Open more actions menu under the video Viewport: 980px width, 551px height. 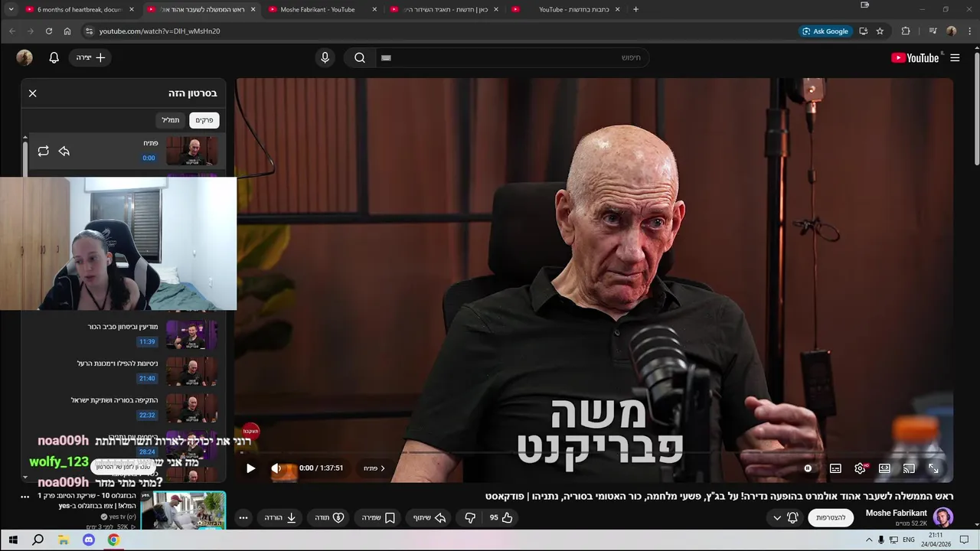coord(243,517)
